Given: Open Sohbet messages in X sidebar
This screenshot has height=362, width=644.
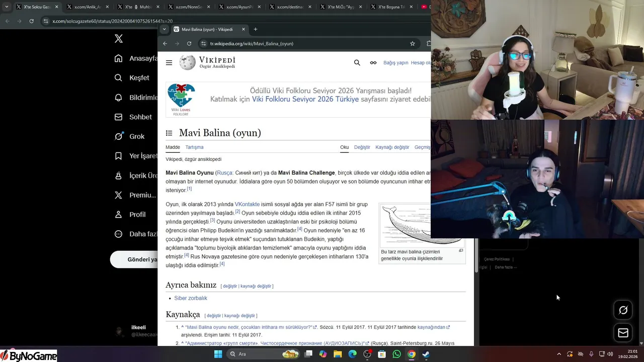Looking at the screenshot, I should pyautogui.click(x=133, y=117).
